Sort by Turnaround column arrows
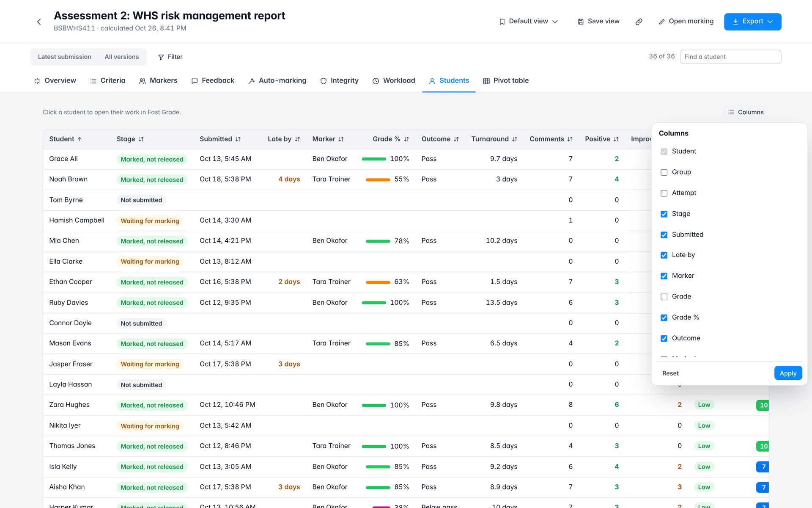 [x=515, y=139]
